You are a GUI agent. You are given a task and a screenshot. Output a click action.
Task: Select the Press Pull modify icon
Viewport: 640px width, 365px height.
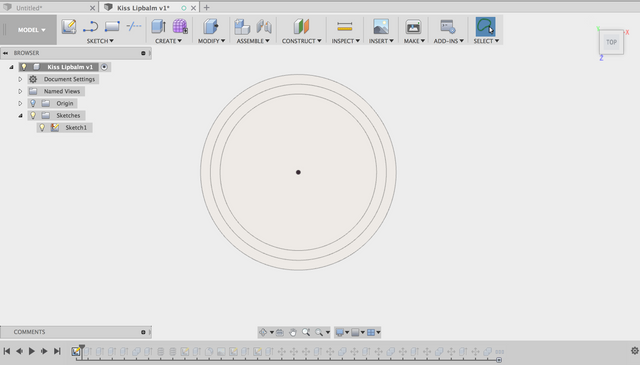coord(211,27)
